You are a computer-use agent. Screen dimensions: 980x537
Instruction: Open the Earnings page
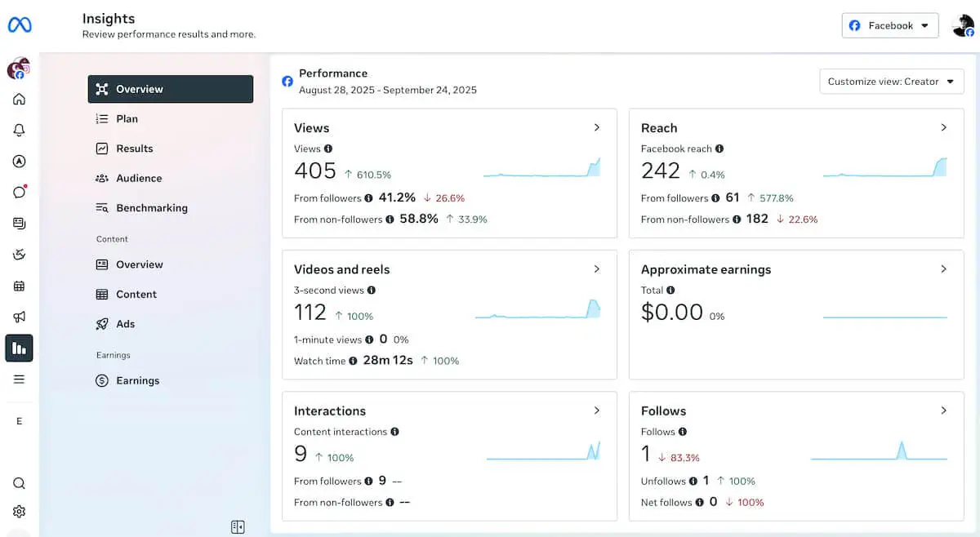tap(136, 380)
